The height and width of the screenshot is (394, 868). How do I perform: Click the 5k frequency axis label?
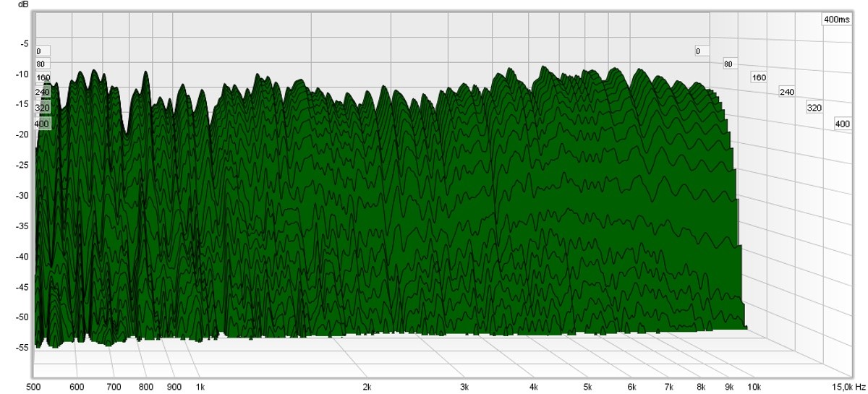click(588, 387)
